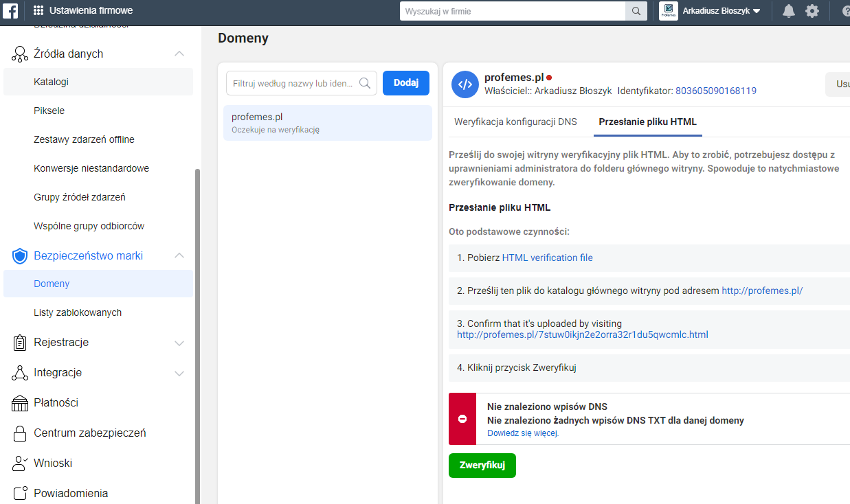Click the Powiadomienia icon in sidebar
The width and height of the screenshot is (850, 504).
point(20,494)
